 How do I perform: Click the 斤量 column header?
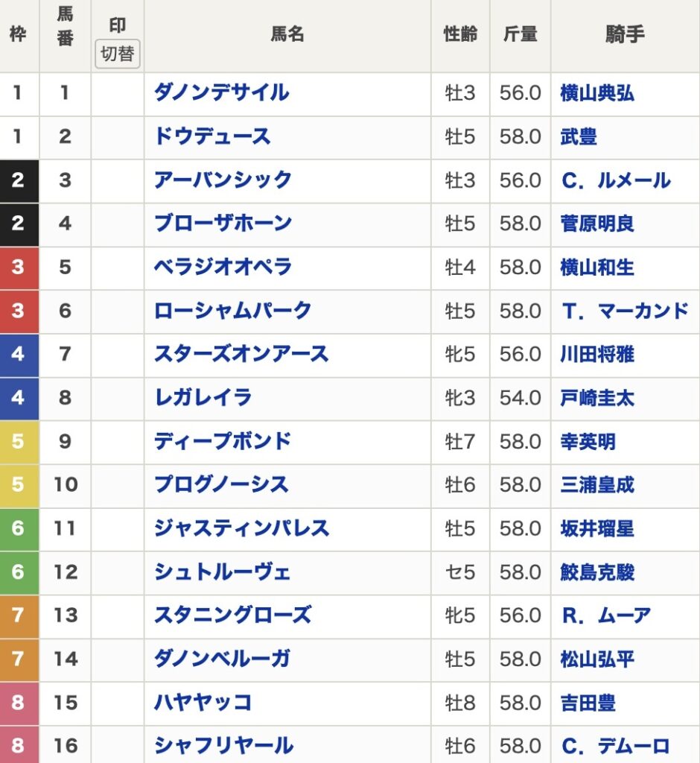[x=520, y=35]
